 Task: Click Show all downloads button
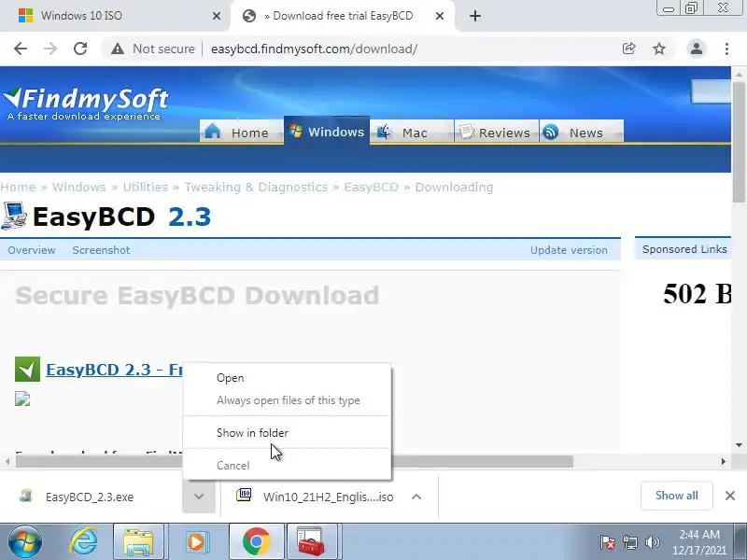[x=676, y=496]
